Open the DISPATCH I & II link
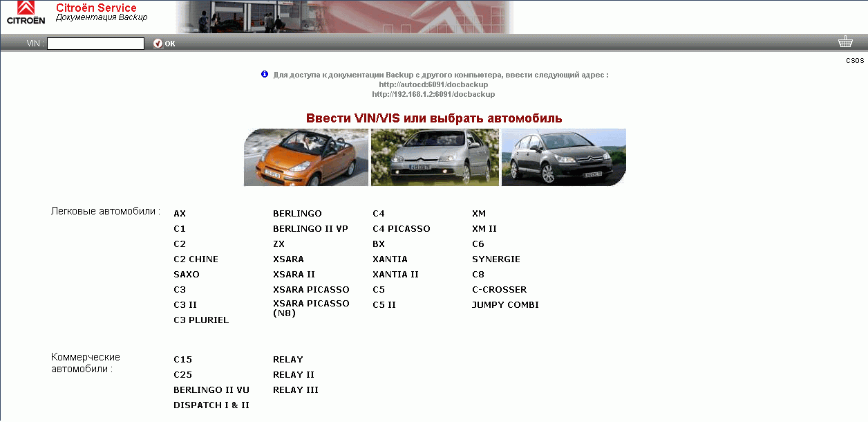The image size is (868, 422). pos(213,405)
